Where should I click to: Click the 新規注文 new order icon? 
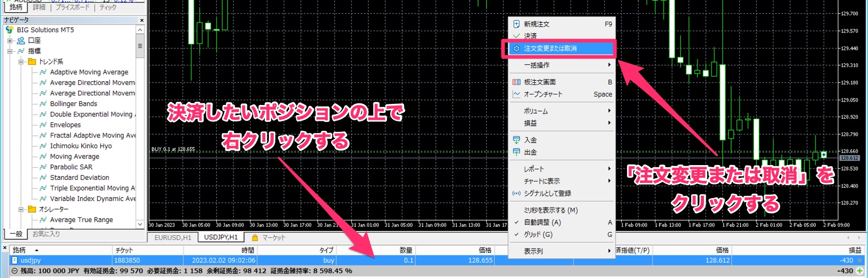(x=516, y=24)
